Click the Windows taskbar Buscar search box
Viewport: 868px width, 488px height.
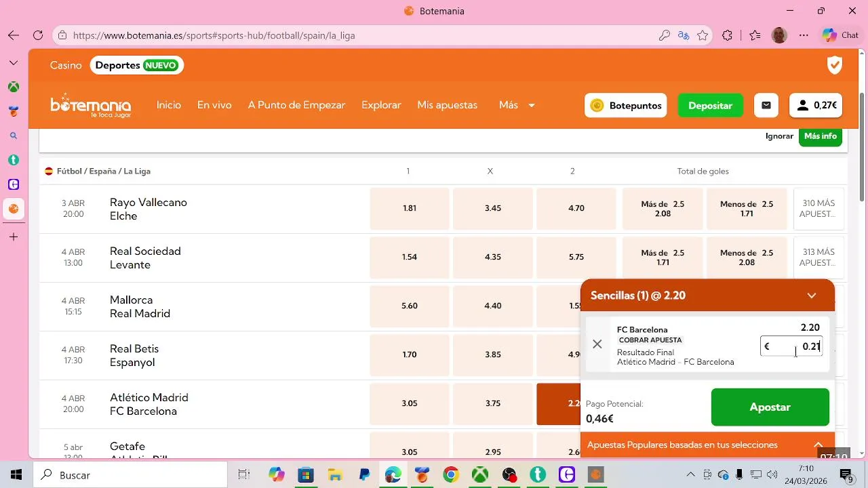point(130,475)
